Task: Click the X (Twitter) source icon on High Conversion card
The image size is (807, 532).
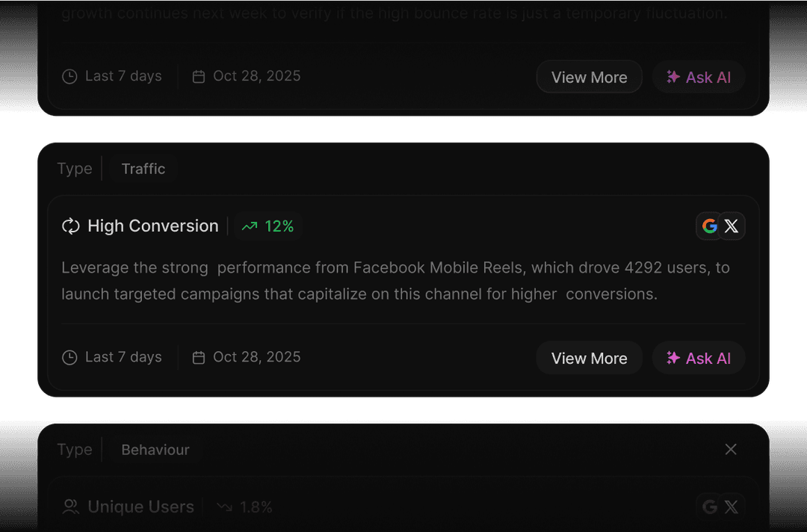Action: coord(731,226)
